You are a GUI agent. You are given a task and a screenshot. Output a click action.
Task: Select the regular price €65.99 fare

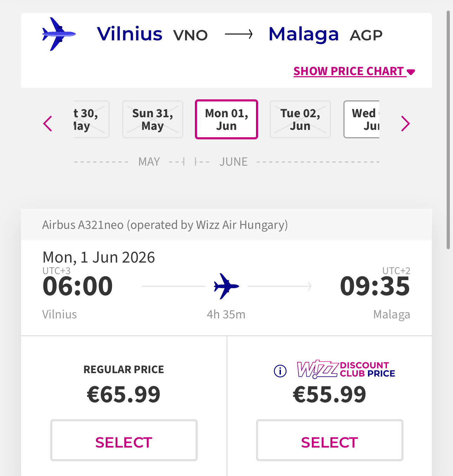click(x=124, y=440)
